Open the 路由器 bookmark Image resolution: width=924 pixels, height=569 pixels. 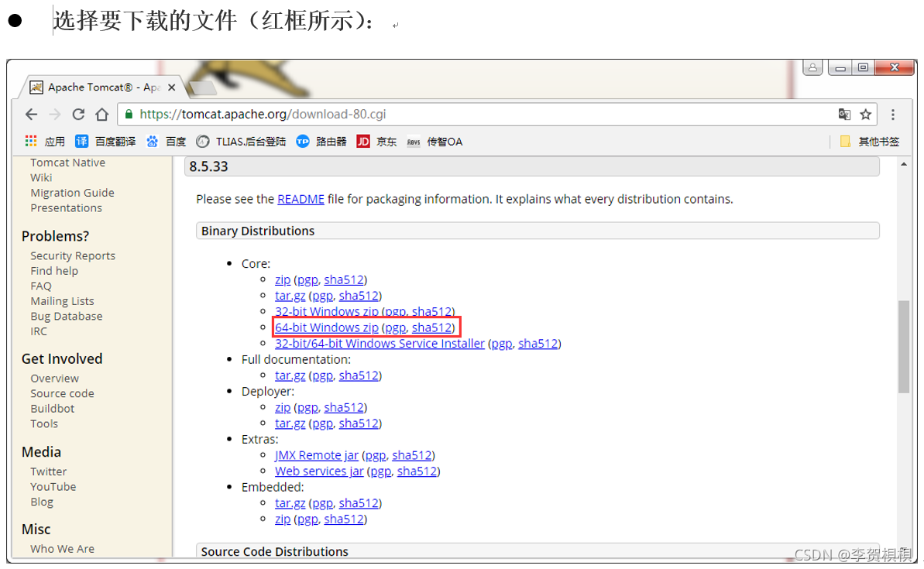(x=321, y=142)
